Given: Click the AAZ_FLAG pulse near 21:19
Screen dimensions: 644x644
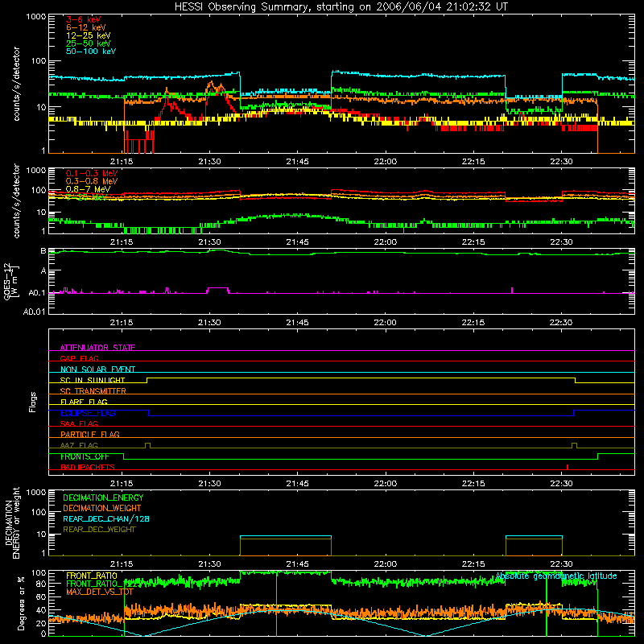Looking at the screenshot, I should [148, 445].
